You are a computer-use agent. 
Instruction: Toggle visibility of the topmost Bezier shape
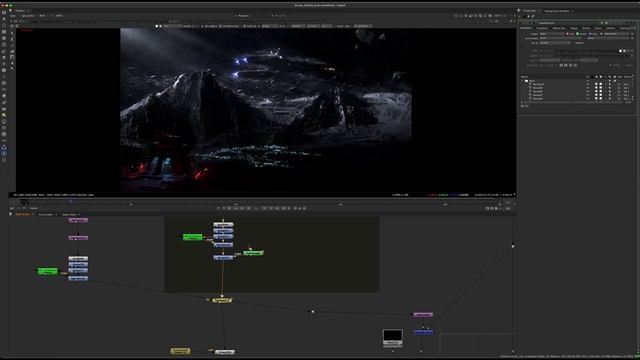[588, 84]
